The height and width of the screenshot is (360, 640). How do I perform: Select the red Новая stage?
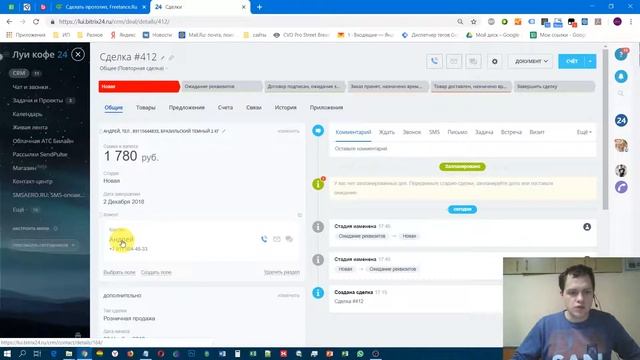[139, 87]
